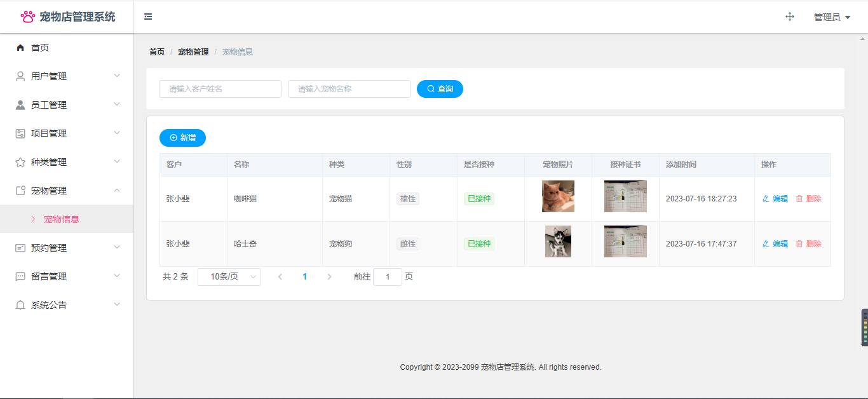The image size is (868, 399).
Task: Click the scrollbar up arrow at right edge
Action: (x=863, y=39)
